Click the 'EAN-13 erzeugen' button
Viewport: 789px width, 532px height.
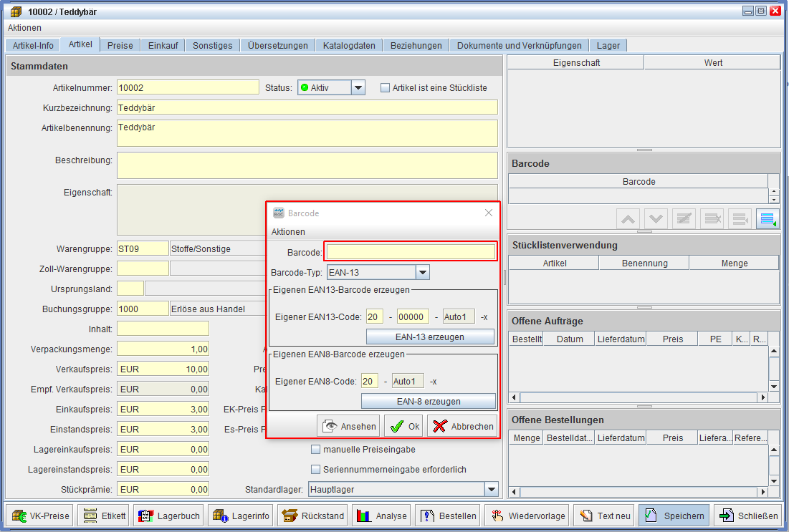click(430, 337)
